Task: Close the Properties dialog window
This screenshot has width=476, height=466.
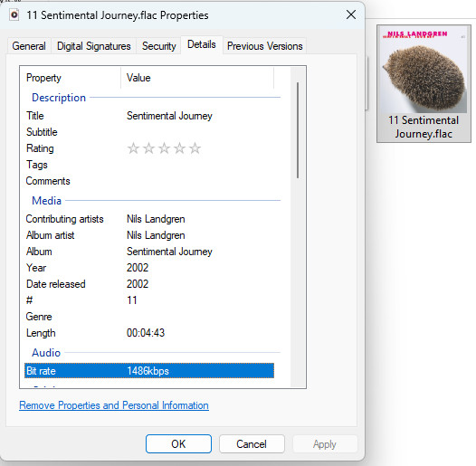Action: click(351, 14)
